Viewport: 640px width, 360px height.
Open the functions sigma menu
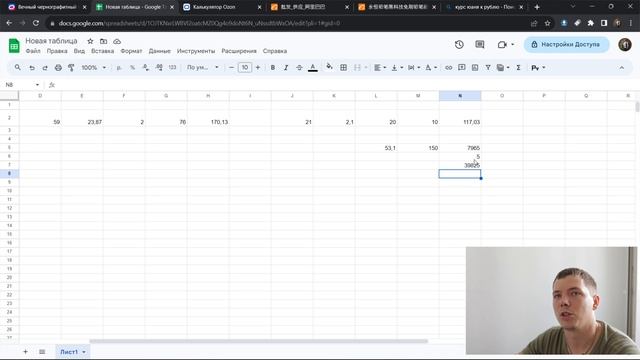pyautogui.click(x=518, y=68)
